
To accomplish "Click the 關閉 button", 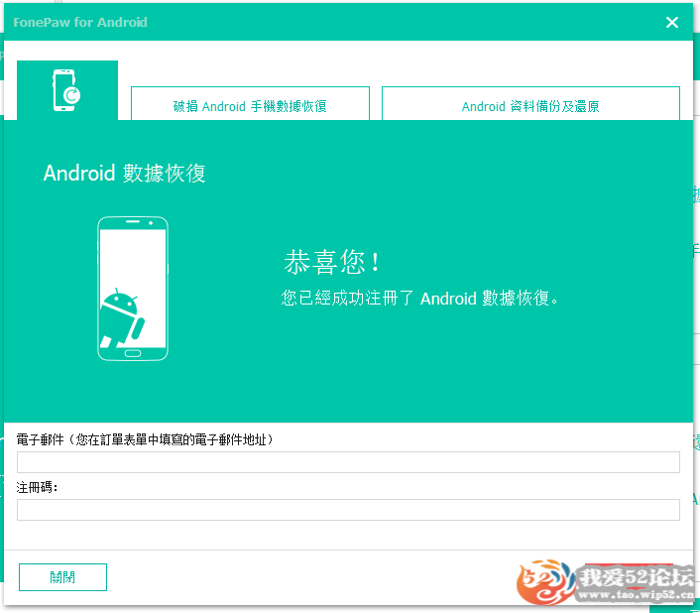I will tap(62, 577).
